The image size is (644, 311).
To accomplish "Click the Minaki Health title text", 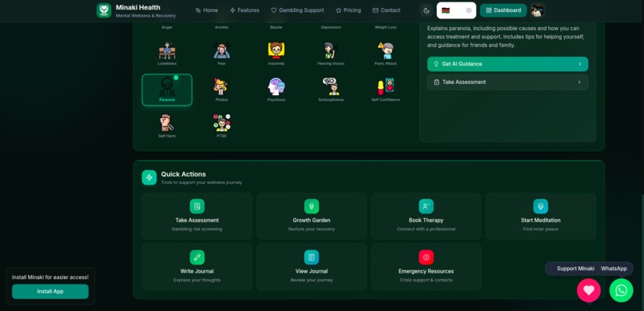I will click(138, 7).
